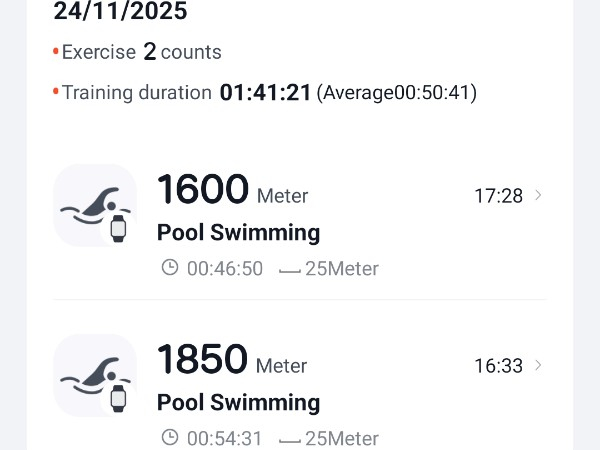This screenshot has height=450, width=600.
Task: Click the Average 00:50:41 text
Action: tap(397, 93)
